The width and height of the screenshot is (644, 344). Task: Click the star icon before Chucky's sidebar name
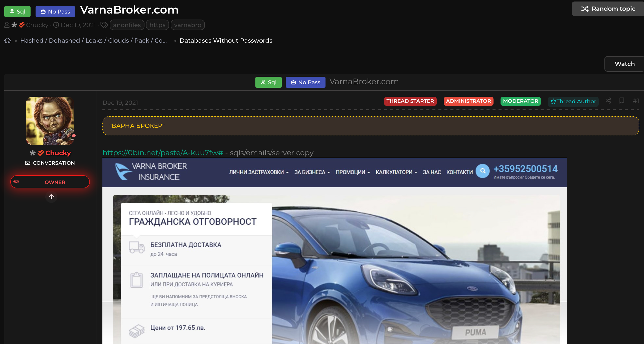(33, 153)
